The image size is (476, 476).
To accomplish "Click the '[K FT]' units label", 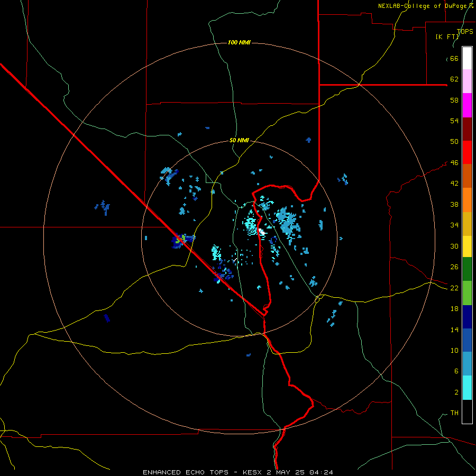I will [447, 36].
